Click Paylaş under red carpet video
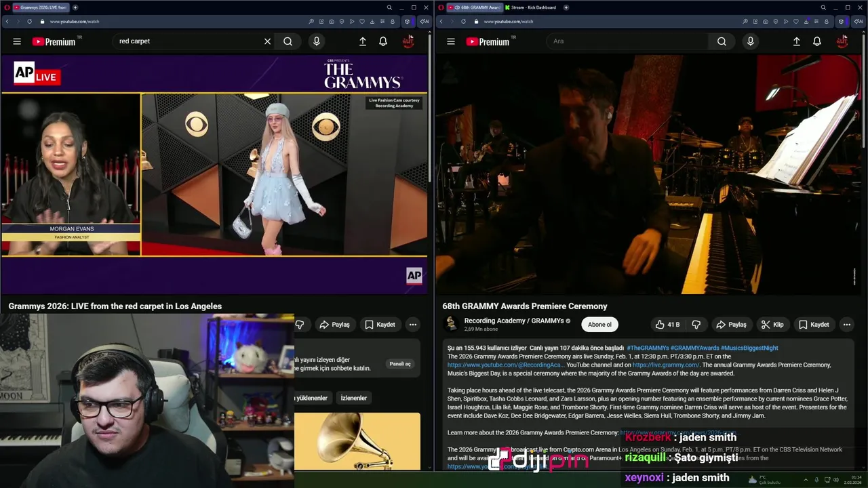This screenshot has width=868, height=488. coord(334,325)
